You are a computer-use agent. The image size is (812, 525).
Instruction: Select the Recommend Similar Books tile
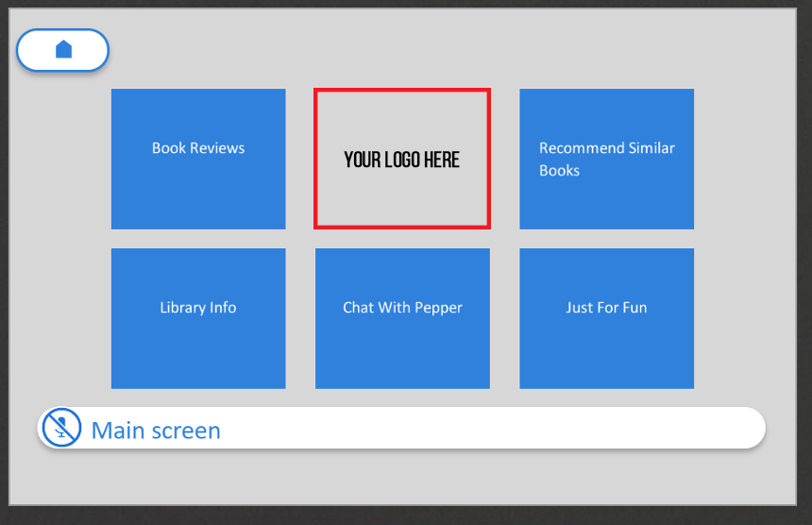606,159
